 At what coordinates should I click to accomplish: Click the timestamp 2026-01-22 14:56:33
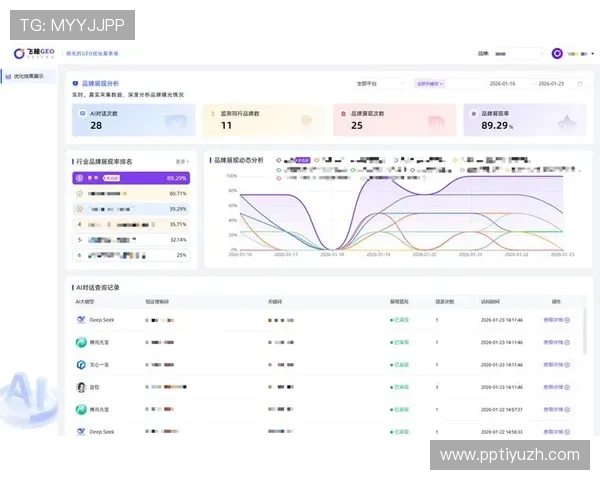tap(502, 432)
